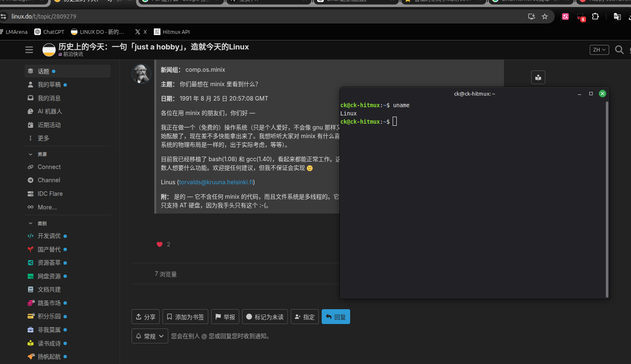Go to 非我莫属 category
631x364 pixels.
pos(68,330)
